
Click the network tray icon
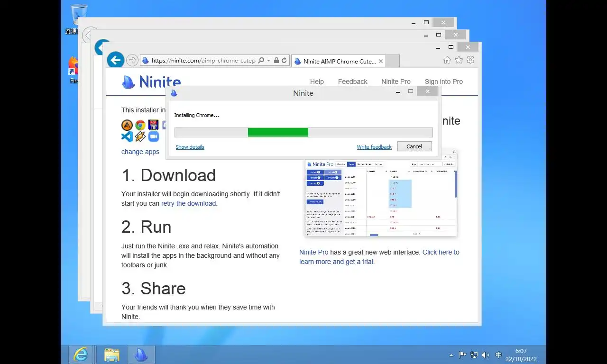click(474, 355)
